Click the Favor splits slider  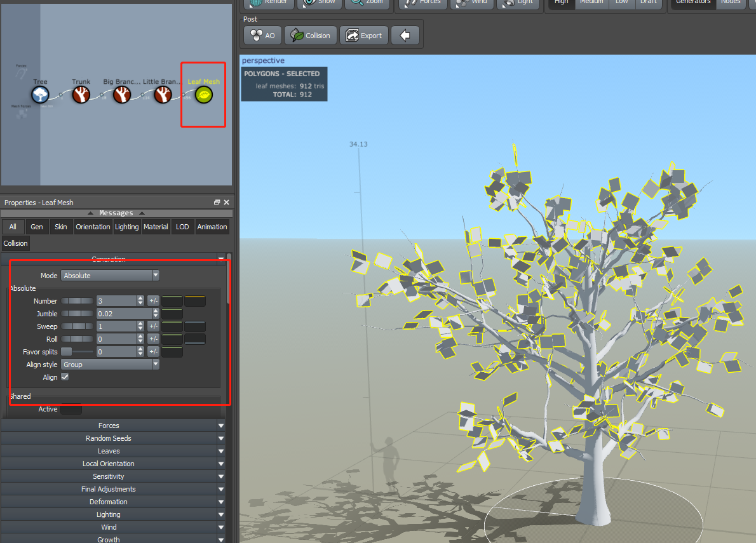[x=77, y=352]
